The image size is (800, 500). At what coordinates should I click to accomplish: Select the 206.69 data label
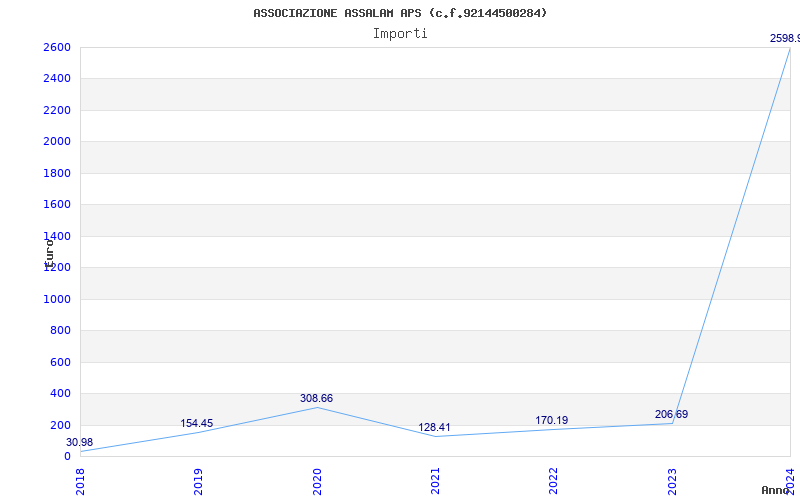671,414
